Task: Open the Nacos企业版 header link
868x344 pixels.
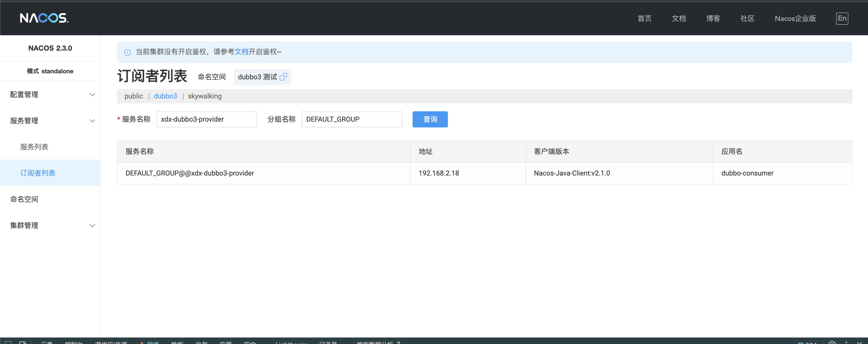Action: tap(795, 19)
